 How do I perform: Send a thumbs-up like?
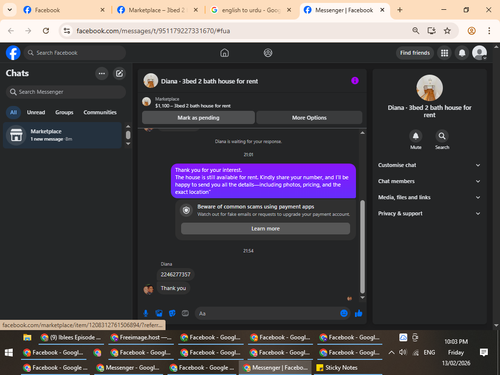point(359,313)
